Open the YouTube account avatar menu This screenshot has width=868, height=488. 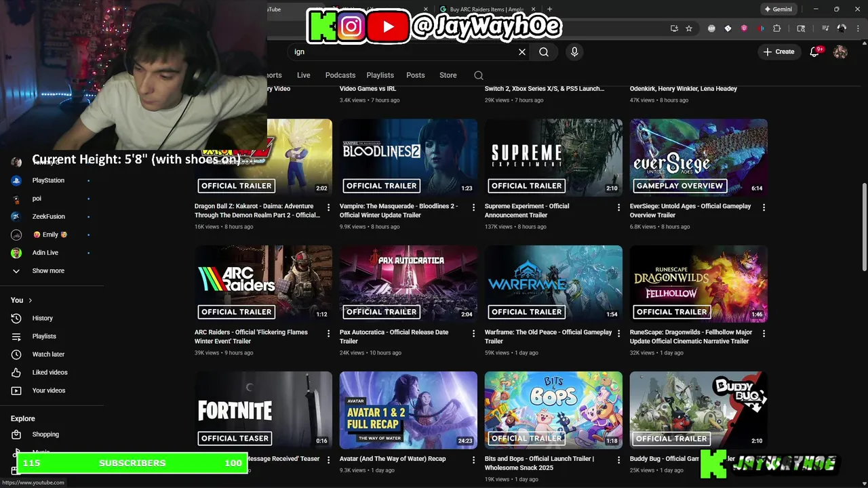click(840, 52)
